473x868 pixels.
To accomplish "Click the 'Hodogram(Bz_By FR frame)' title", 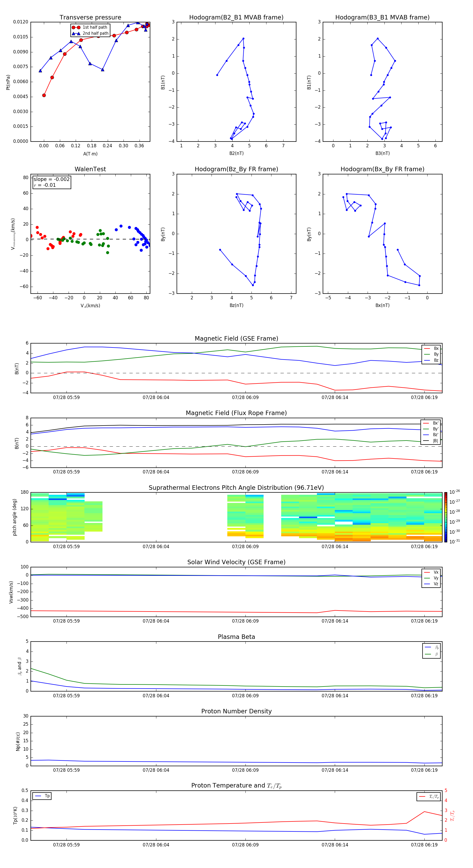I will tap(236, 169).
